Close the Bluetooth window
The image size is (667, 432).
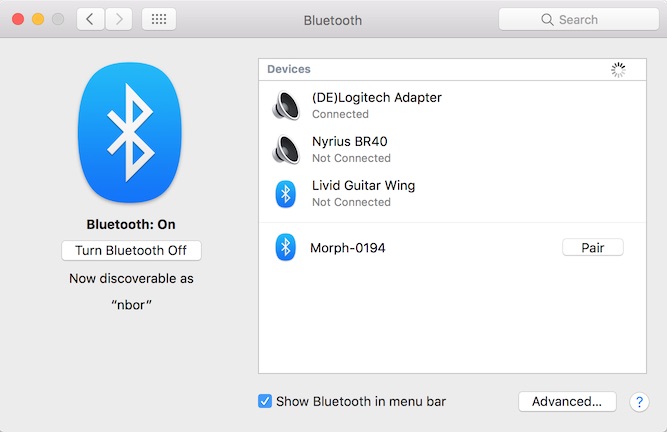point(18,19)
